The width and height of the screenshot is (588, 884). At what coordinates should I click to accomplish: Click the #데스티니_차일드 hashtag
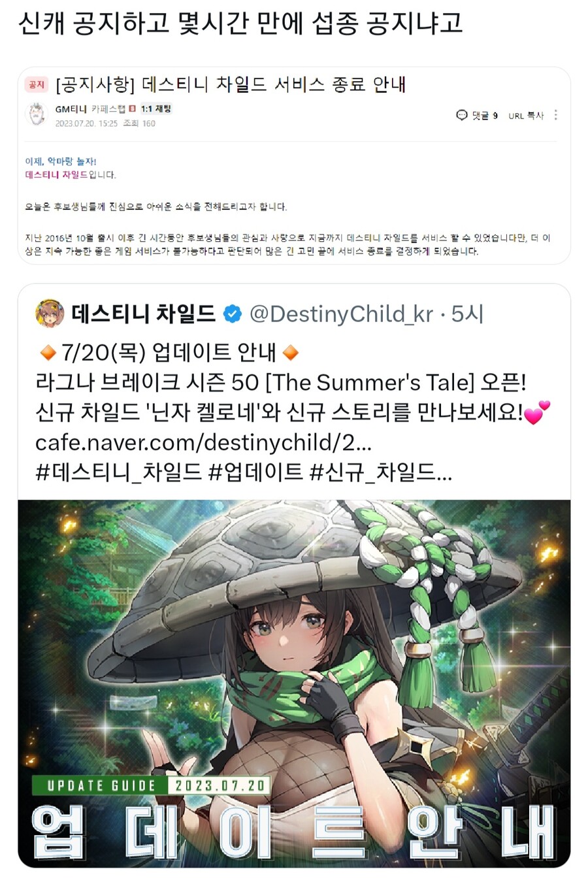pyautogui.click(x=118, y=472)
